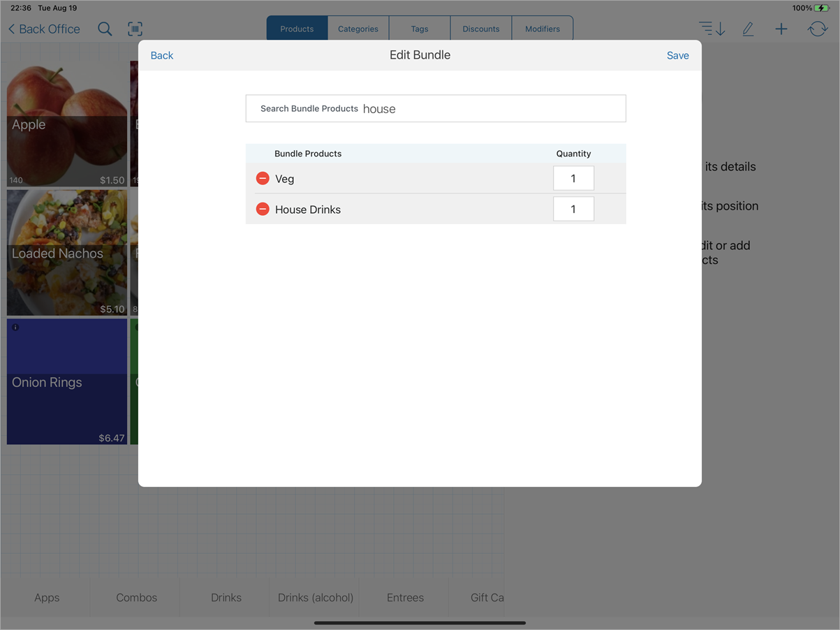840x630 pixels.
Task: Select the Apple product tile
Action: coord(67,124)
